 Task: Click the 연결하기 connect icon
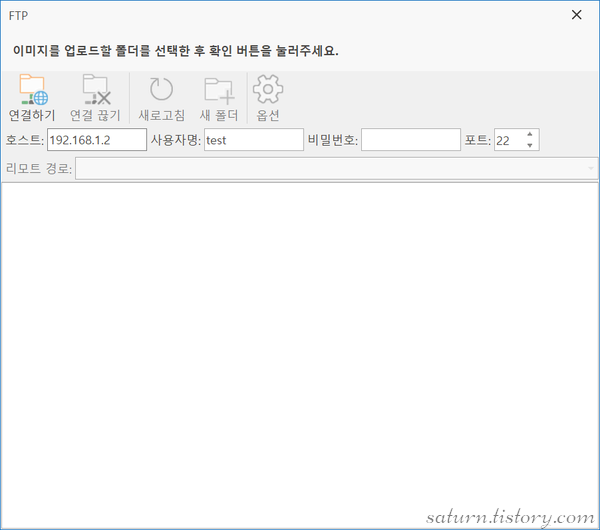[33, 90]
